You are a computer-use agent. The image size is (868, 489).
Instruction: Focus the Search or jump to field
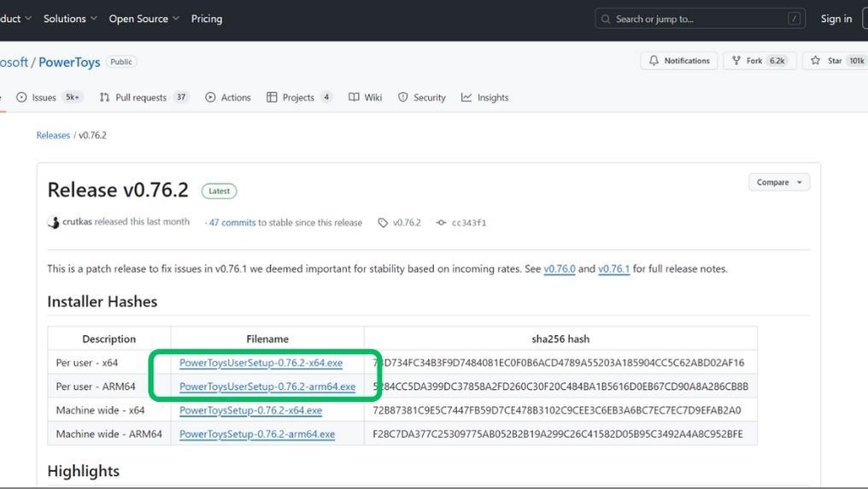pos(700,19)
